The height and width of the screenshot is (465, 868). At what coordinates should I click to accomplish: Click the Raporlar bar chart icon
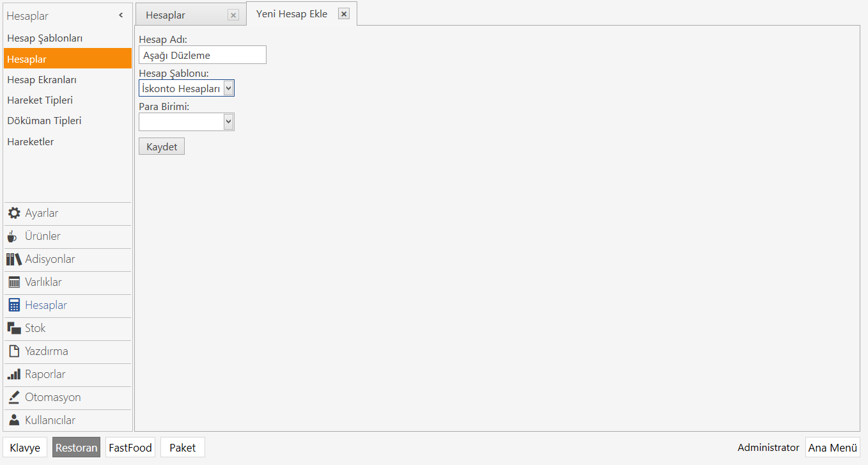tap(14, 374)
